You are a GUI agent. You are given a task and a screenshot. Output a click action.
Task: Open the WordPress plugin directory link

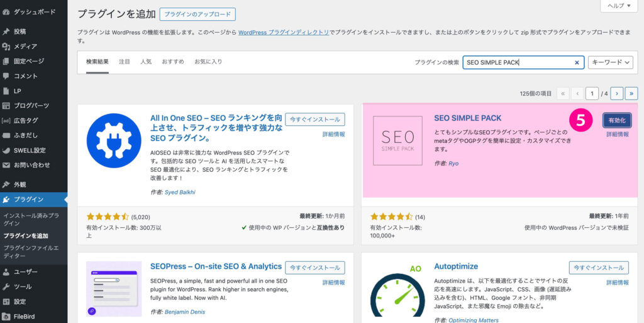click(284, 32)
